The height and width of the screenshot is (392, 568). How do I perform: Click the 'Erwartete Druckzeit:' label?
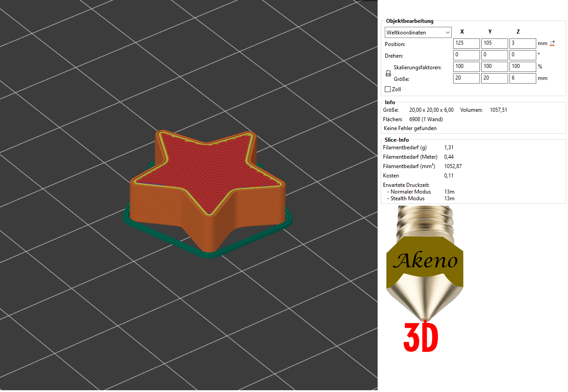tap(406, 185)
